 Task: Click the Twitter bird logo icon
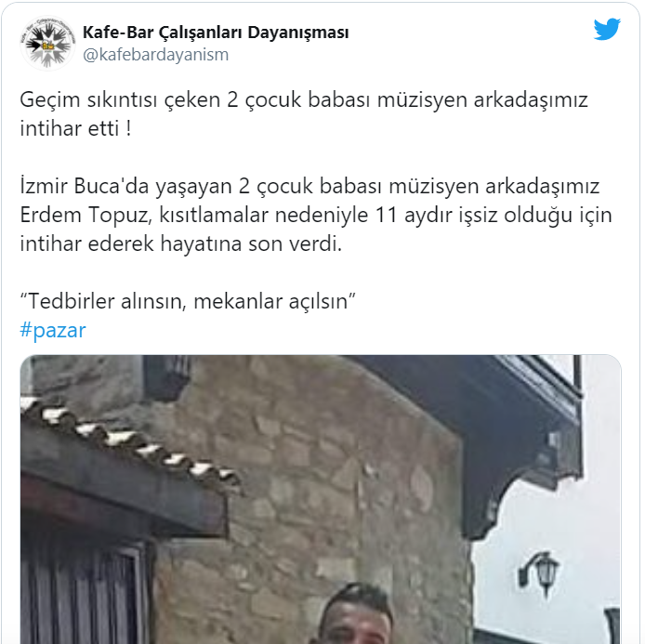click(x=606, y=29)
